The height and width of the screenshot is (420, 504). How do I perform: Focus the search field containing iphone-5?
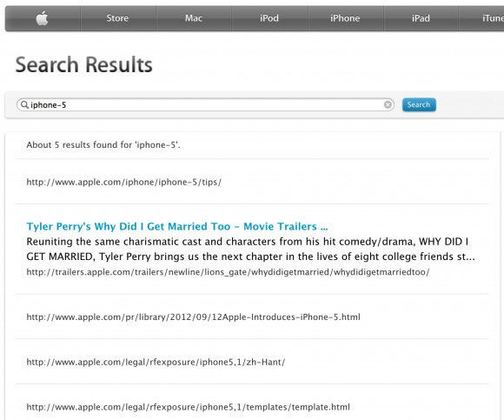tap(205, 105)
